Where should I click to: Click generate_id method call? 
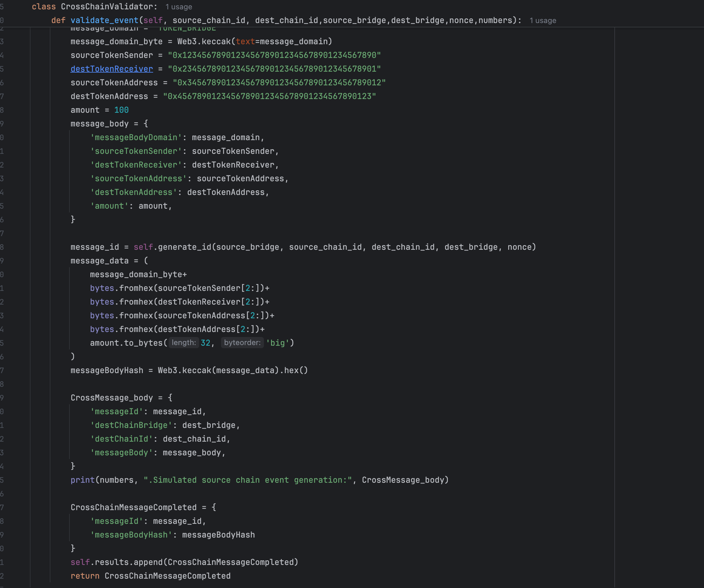pyautogui.click(x=184, y=247)
